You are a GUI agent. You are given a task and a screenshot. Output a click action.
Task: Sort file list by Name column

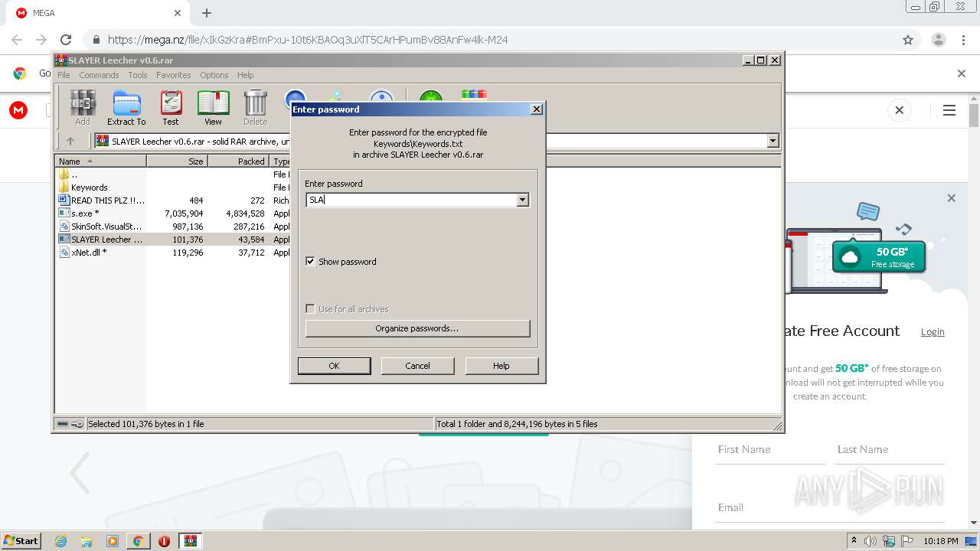click(x=100, y=161)
